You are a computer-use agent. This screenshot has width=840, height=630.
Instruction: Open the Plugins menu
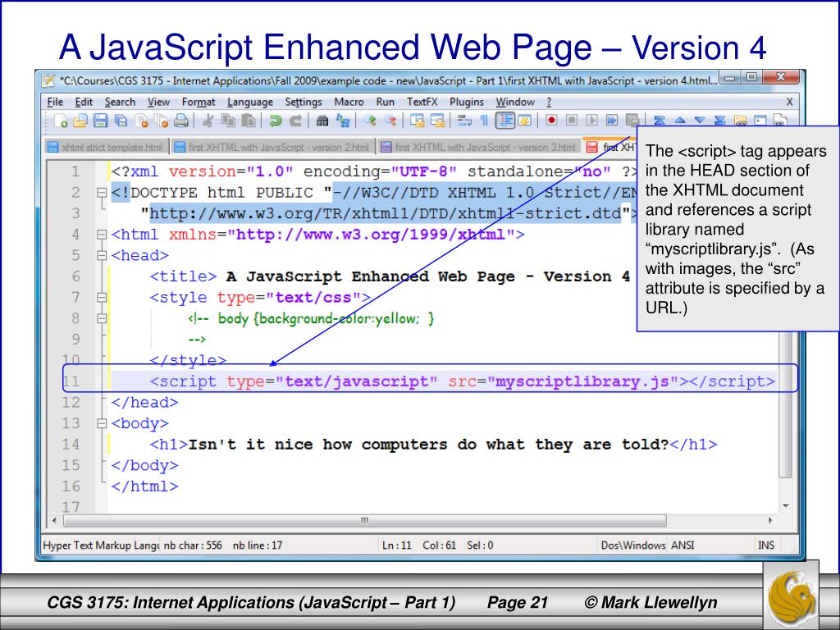point(467,103)
